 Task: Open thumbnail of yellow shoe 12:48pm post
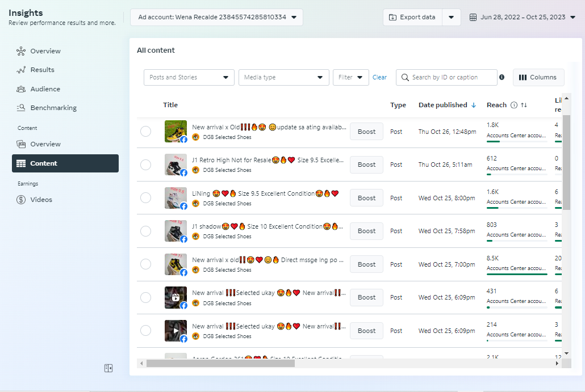[175, 131]
